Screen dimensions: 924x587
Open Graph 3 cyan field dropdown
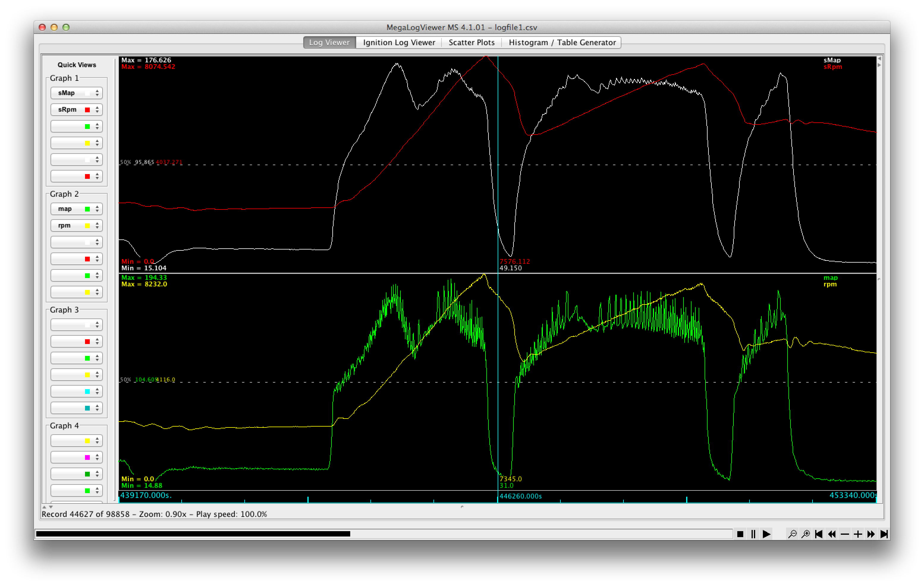(76, 392)
